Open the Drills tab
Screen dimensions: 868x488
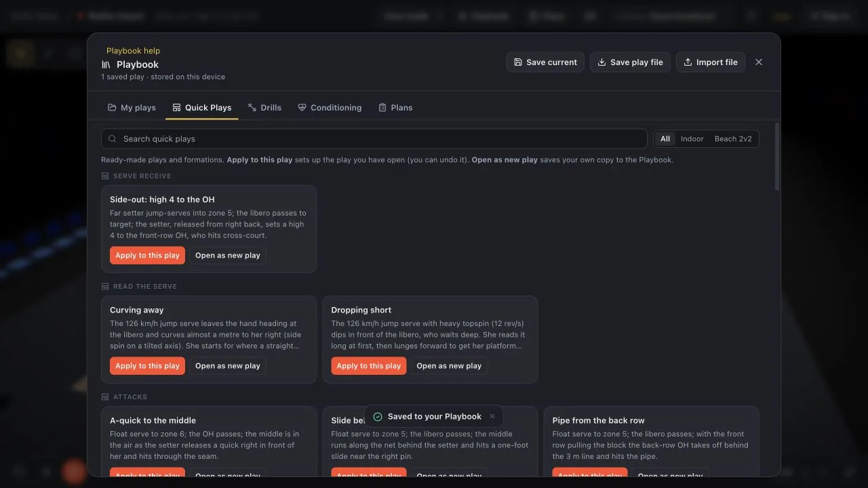tap(264, 108)
